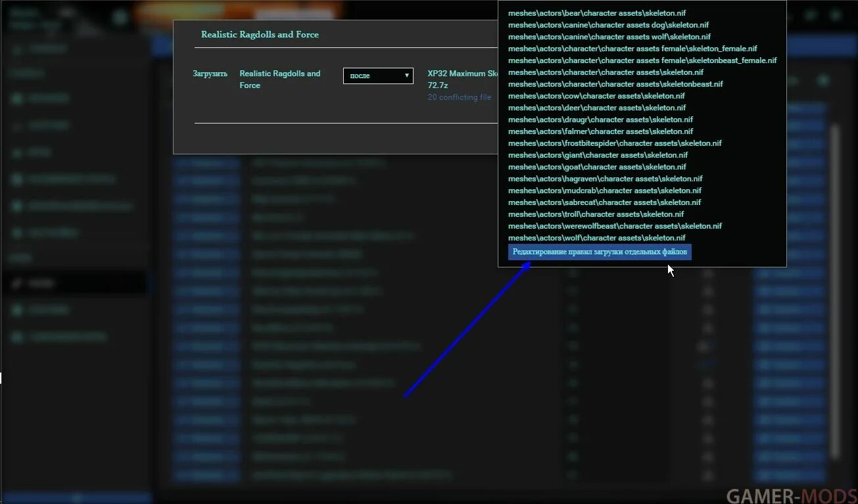The image size is (858, 504).
Task: Select the giant\character assets\skeleton.nif path
Action: 598,155
